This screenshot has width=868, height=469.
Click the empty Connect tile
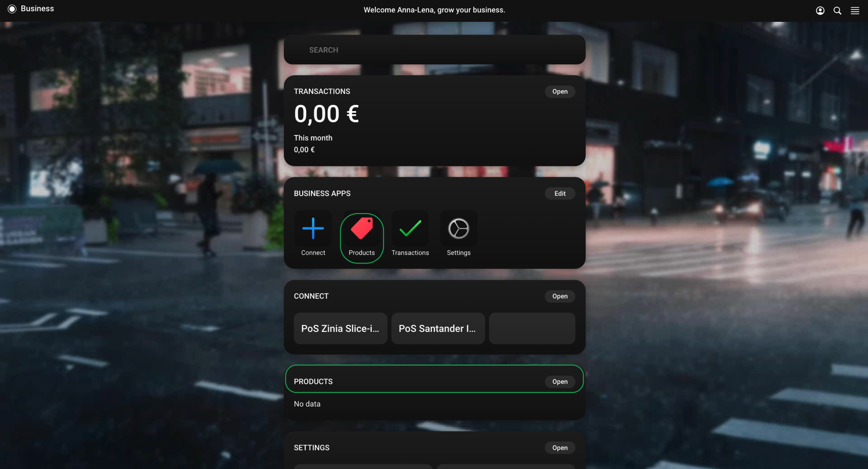[x=532, y=328]
